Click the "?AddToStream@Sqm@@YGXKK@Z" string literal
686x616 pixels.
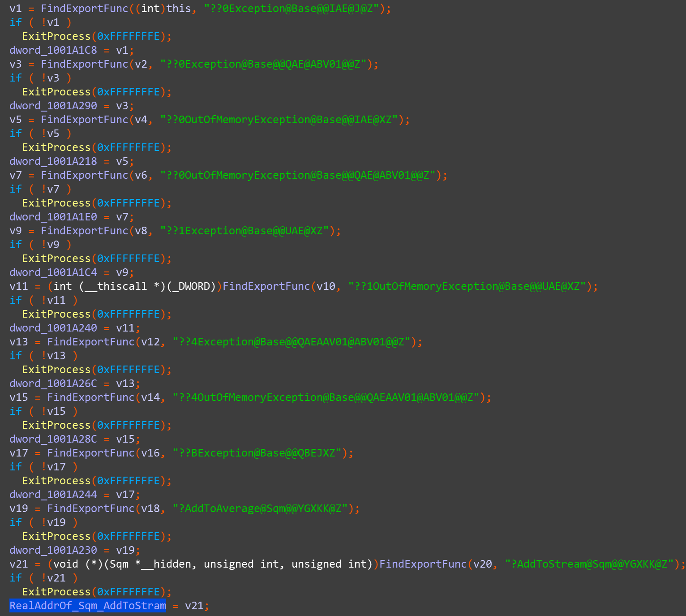pos(589,564)
